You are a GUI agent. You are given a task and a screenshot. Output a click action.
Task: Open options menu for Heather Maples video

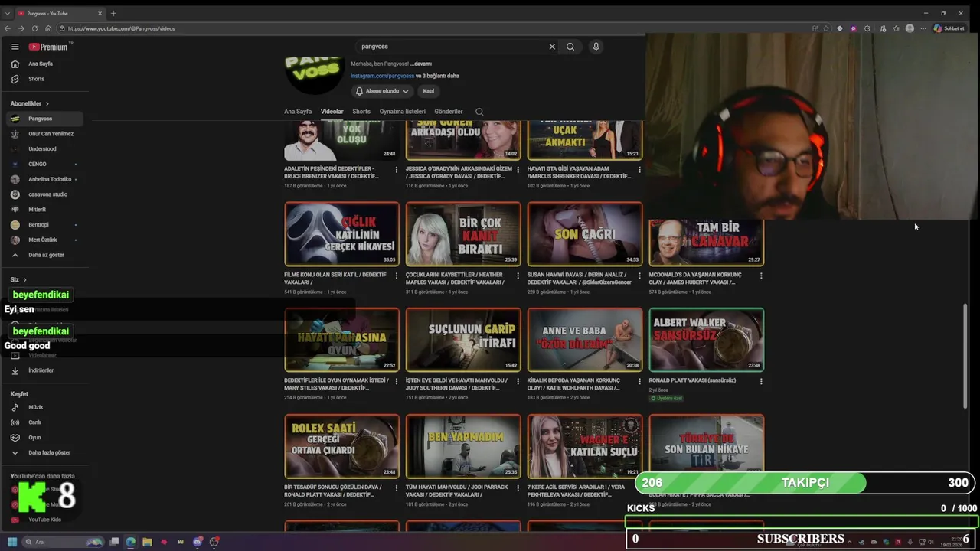518,276
